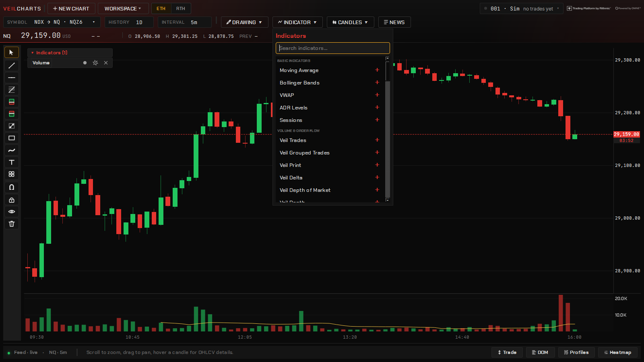Add the Sessions indicator
644x362 pixels.
point(377,120)
